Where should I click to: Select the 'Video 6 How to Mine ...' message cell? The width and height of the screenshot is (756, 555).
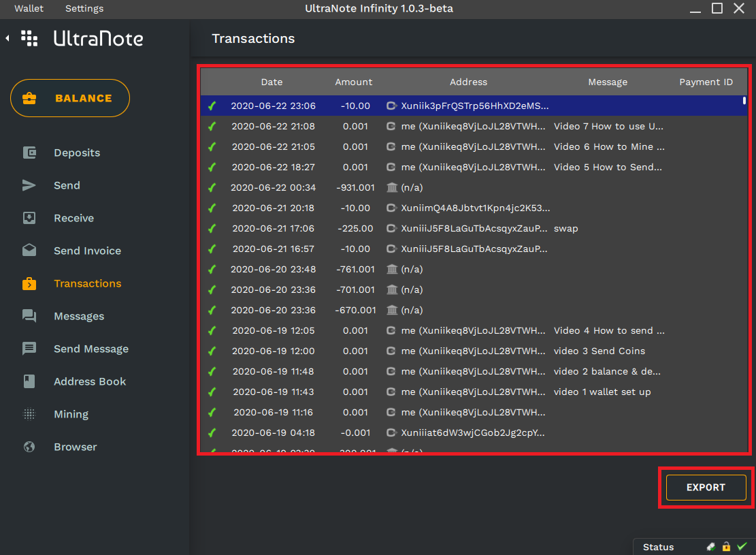[609, 146]
